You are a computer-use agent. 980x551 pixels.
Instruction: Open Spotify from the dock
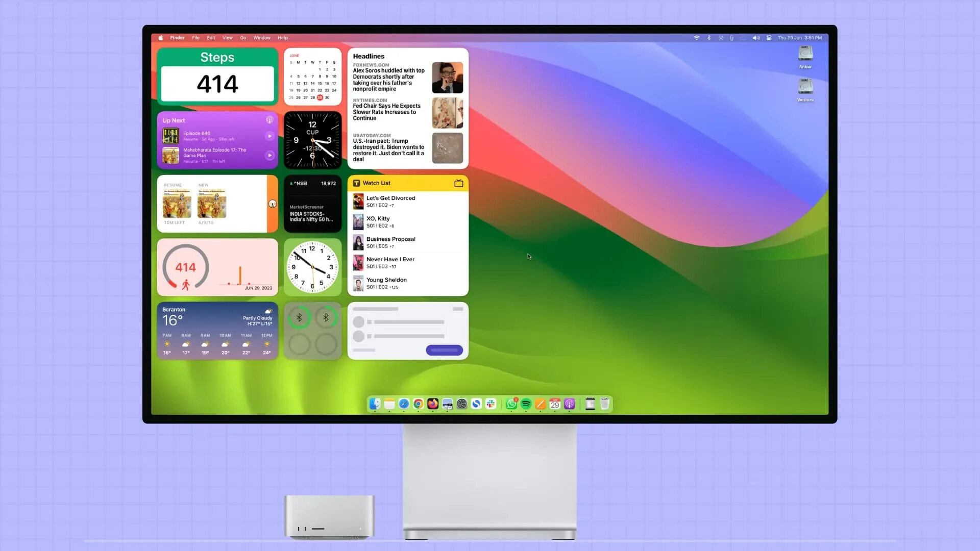526,404
